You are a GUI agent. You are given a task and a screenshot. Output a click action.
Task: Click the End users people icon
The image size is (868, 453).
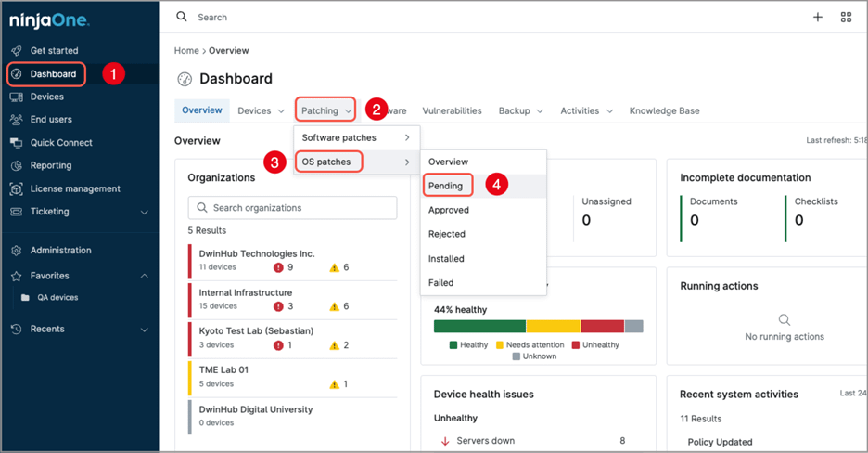pyautogui.click(x=17, y=120)
